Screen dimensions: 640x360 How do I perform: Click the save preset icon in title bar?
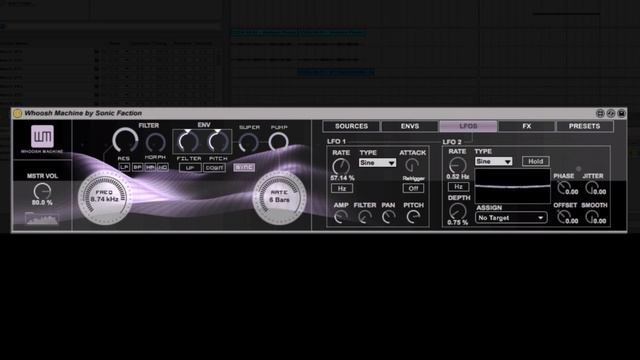pyautogui.click(x=621, y=113)
